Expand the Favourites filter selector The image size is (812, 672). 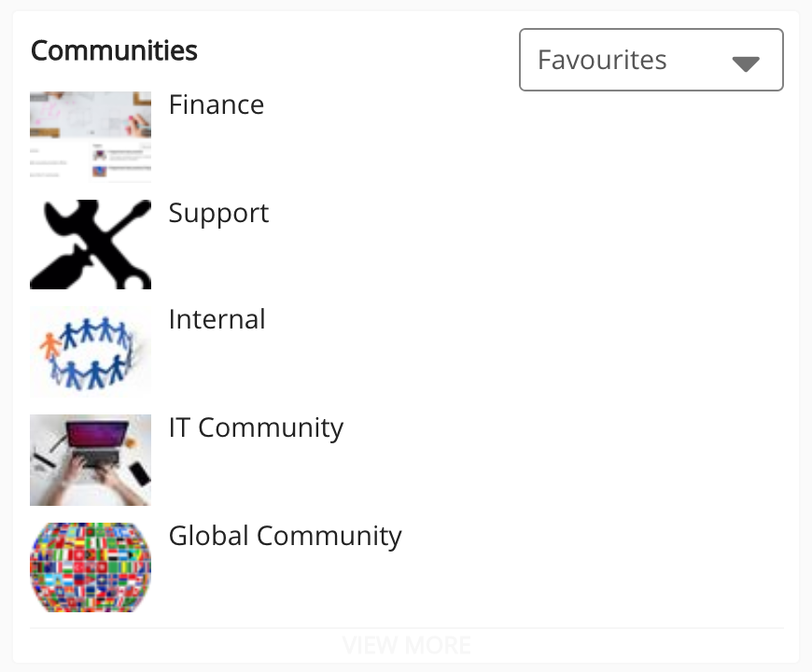(x=651, y=60)
